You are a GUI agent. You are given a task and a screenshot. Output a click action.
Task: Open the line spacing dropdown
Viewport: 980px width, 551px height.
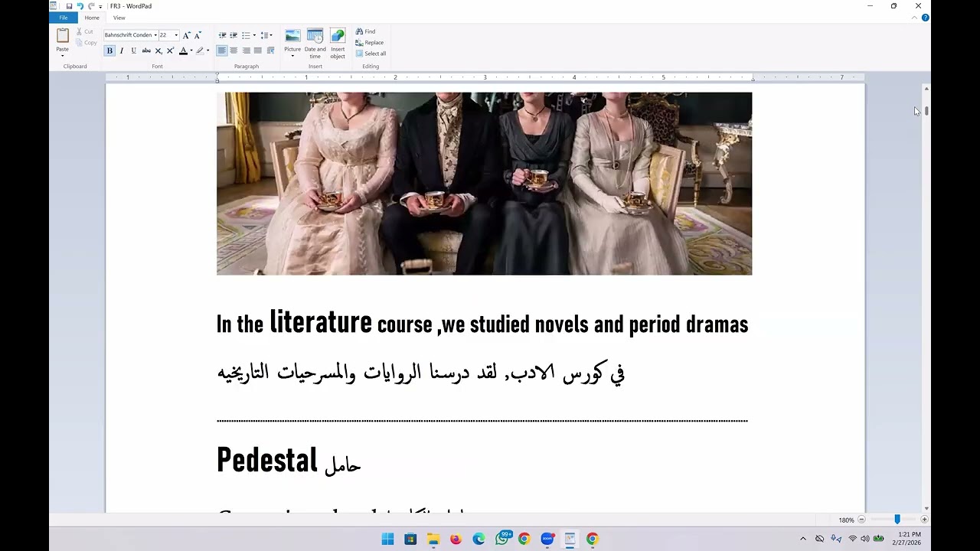click(x=266, y=35)
